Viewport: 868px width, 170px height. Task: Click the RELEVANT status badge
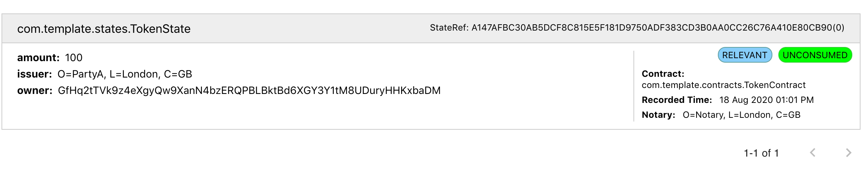pos(745,55)
